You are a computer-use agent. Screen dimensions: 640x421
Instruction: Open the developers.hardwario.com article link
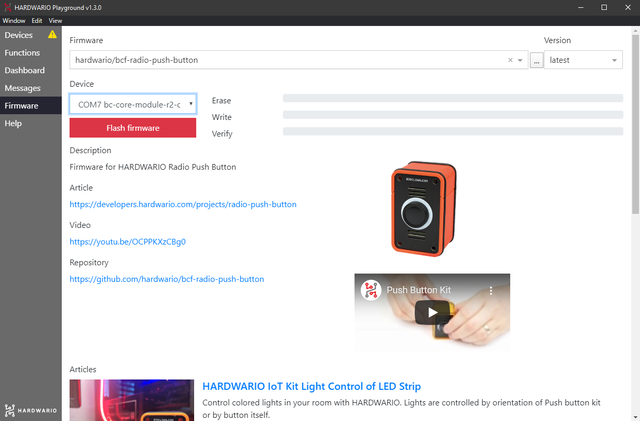[182, 204]
